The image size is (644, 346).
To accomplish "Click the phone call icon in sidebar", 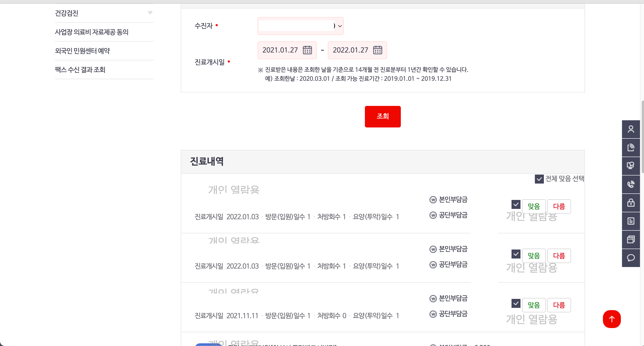I will 631,184.
